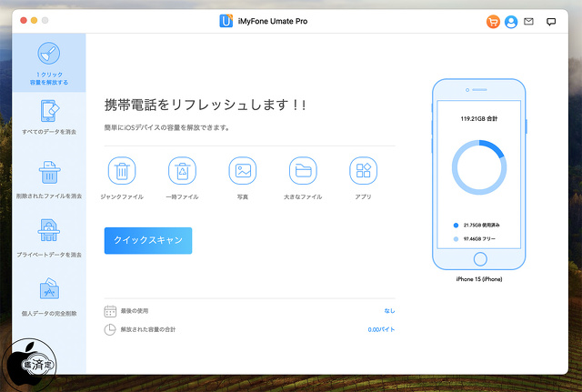Click the 97.46GB フリー legend entry
This screenshot has width=582, height=392.
pyautogui.click(x=475, y=238)
